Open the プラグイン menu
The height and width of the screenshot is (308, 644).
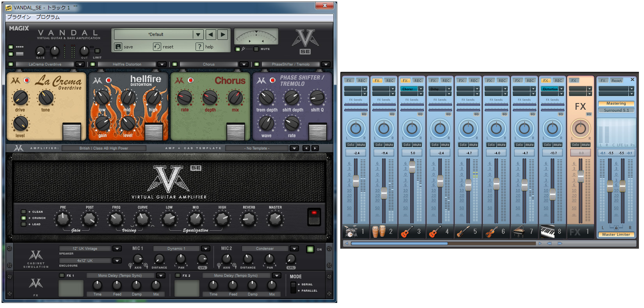[19, 17]
